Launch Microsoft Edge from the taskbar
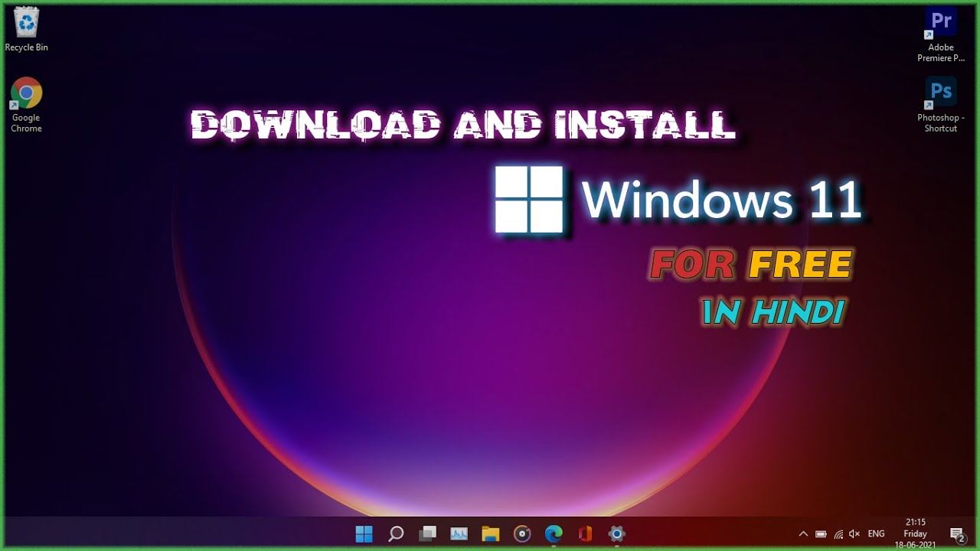 [x=554, y=533]
